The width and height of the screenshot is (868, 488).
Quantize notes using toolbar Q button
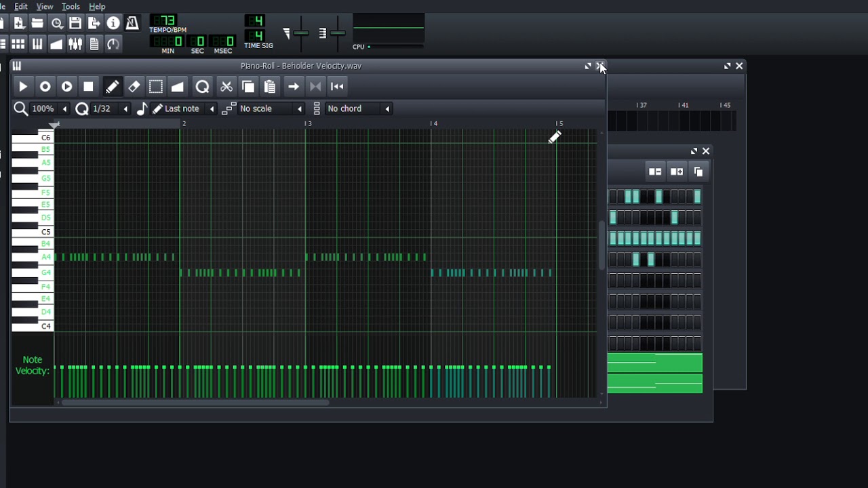pyautogui.click(x=202, y=86)
